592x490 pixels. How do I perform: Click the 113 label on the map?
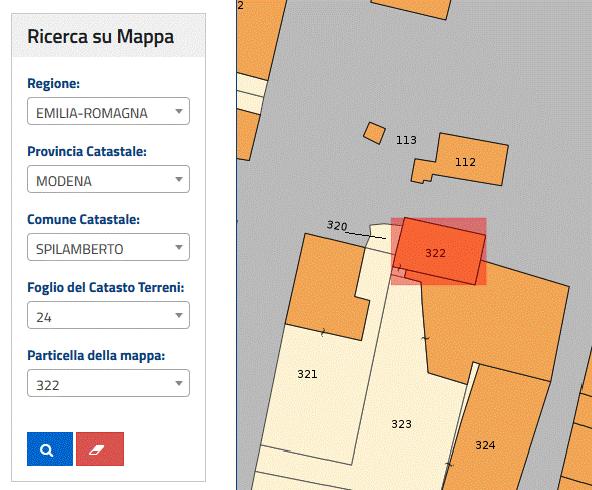pyautogui.click(x=406, y=140)
